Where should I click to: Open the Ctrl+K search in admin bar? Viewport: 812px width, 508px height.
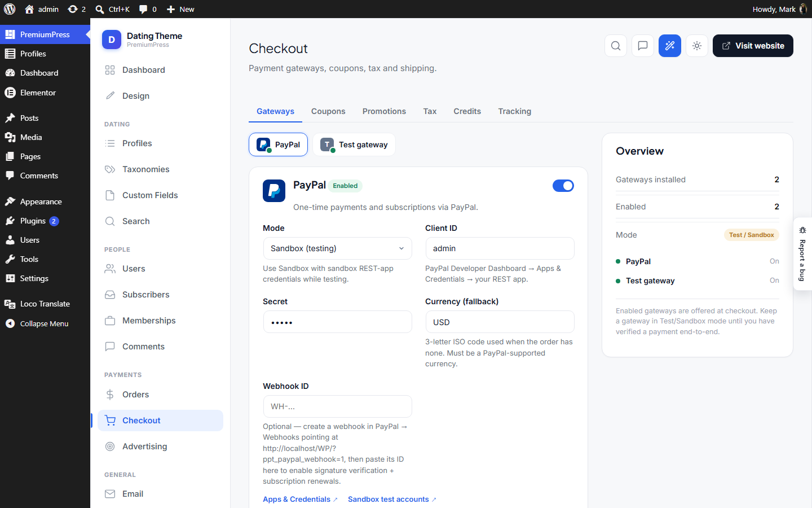coord(113,9)
